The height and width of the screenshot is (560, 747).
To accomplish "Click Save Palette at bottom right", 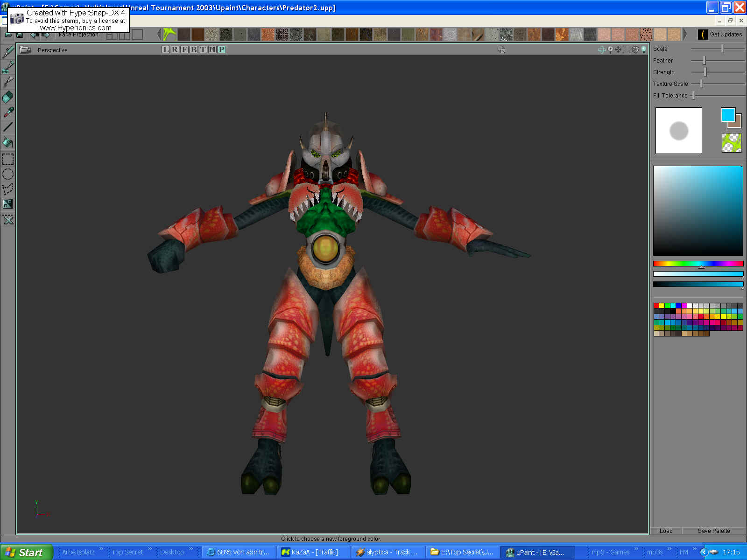I will [x=713, y=531].
